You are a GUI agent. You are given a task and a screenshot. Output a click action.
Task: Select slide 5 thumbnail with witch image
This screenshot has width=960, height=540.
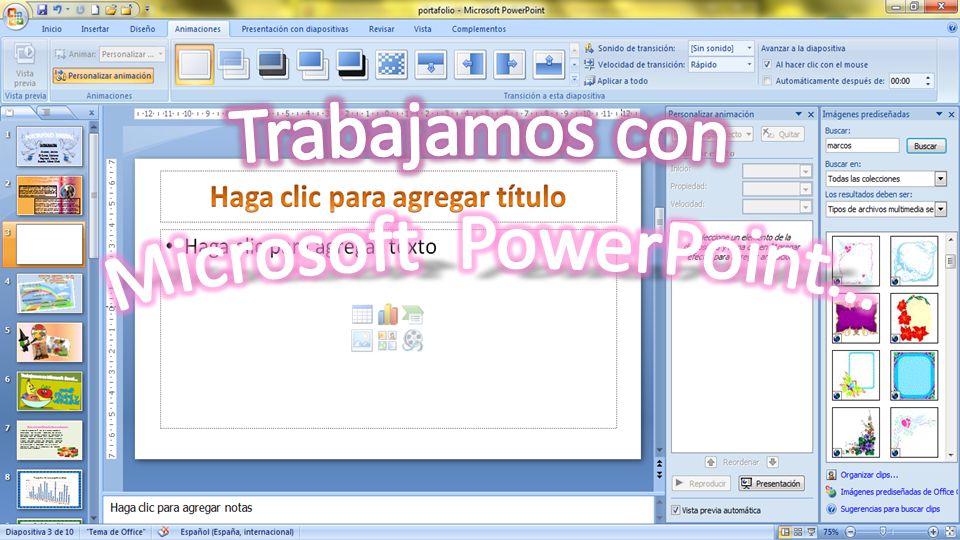[x=50, y=342]
